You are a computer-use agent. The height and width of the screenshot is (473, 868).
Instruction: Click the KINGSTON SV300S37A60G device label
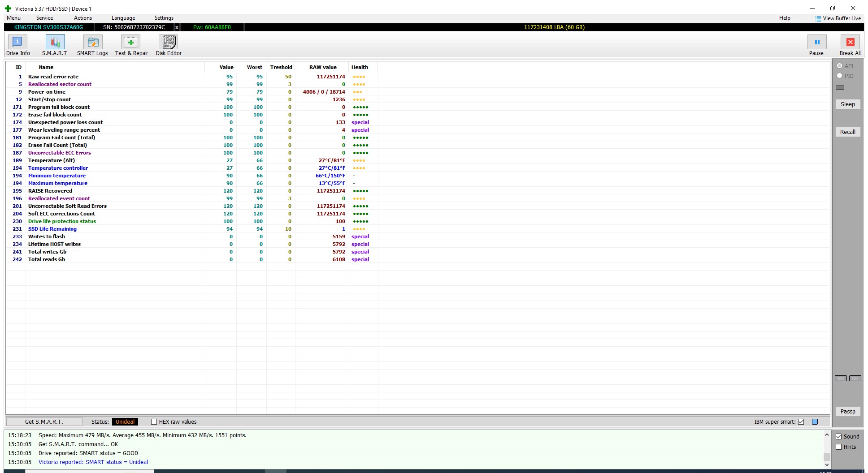coord(48,27)
